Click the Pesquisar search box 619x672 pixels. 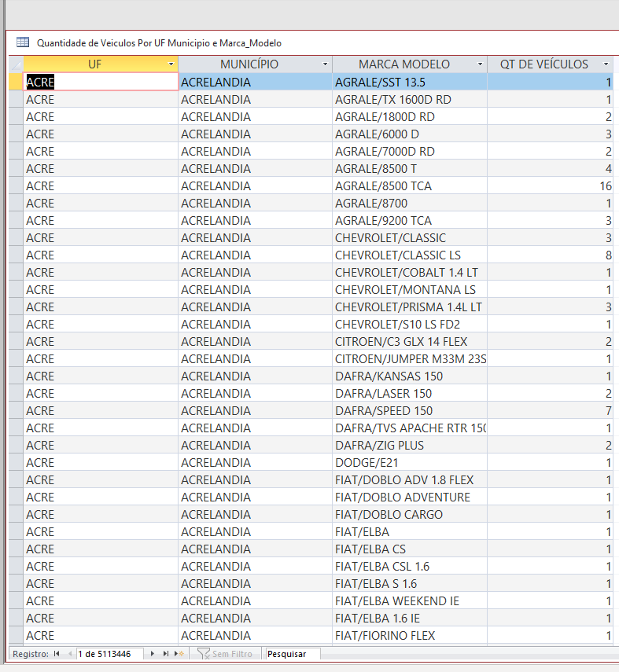[293, 654]
